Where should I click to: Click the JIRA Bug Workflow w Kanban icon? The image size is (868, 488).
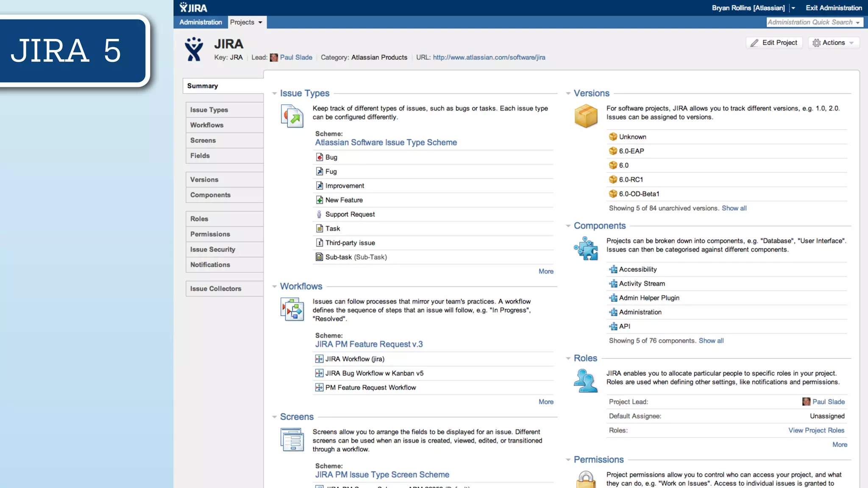pyautogui.click(x=320, y=373)
